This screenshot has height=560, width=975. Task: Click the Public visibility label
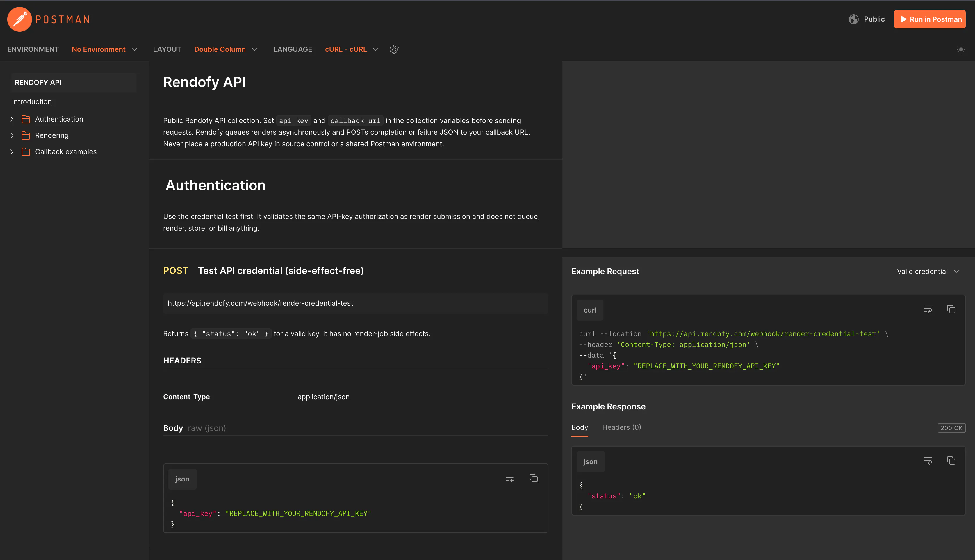click(x=874, y=19)
